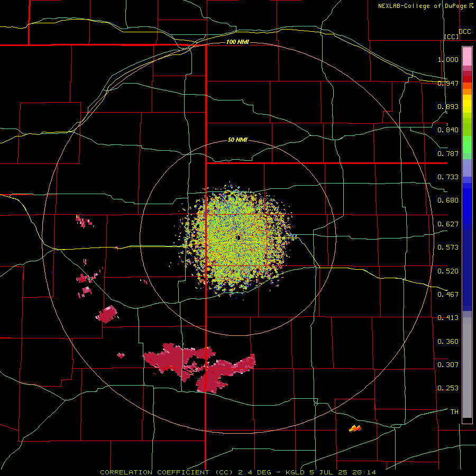The image size is (476, 476).
Task: Select the 0.360 scale value
Action: 448,341
